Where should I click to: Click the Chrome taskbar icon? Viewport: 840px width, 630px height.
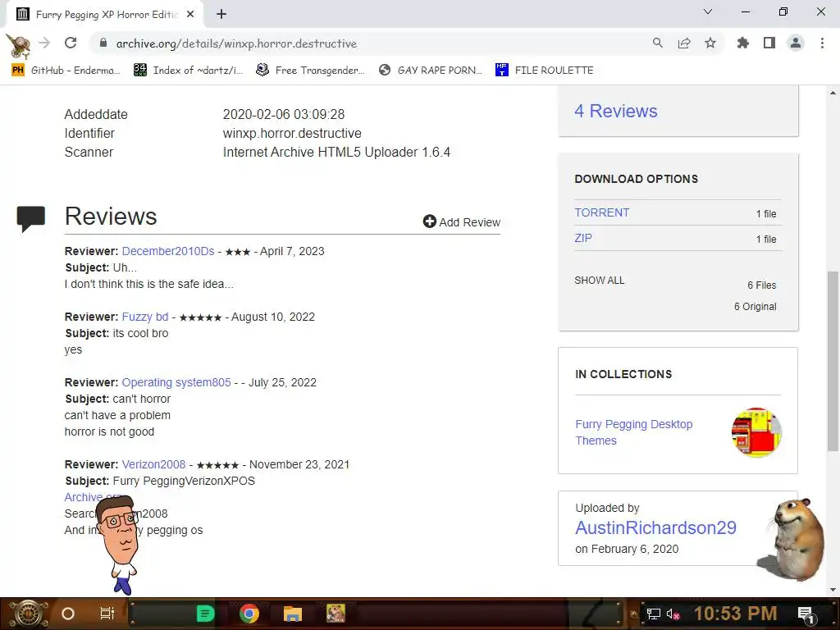(x=249, y=614)
